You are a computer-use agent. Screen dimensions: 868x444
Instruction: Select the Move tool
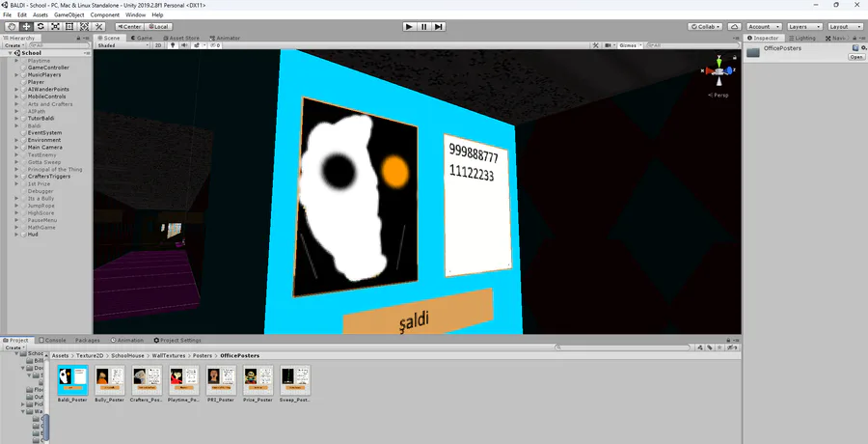point(26,27)
